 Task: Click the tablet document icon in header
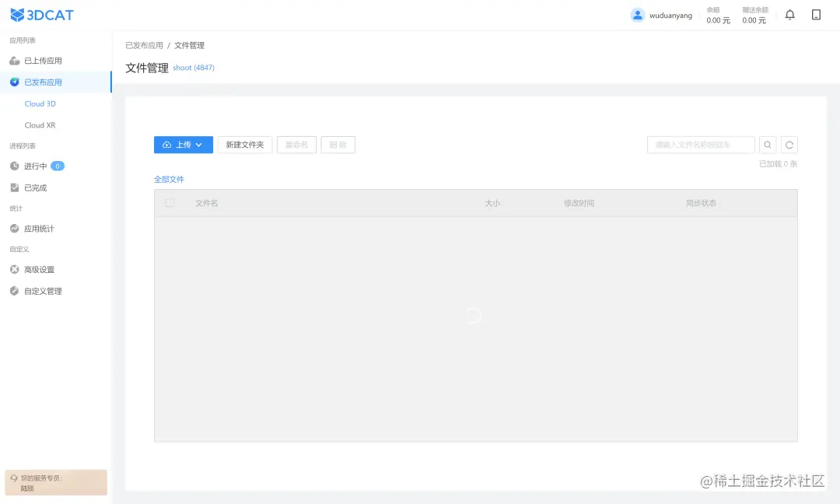816,15
